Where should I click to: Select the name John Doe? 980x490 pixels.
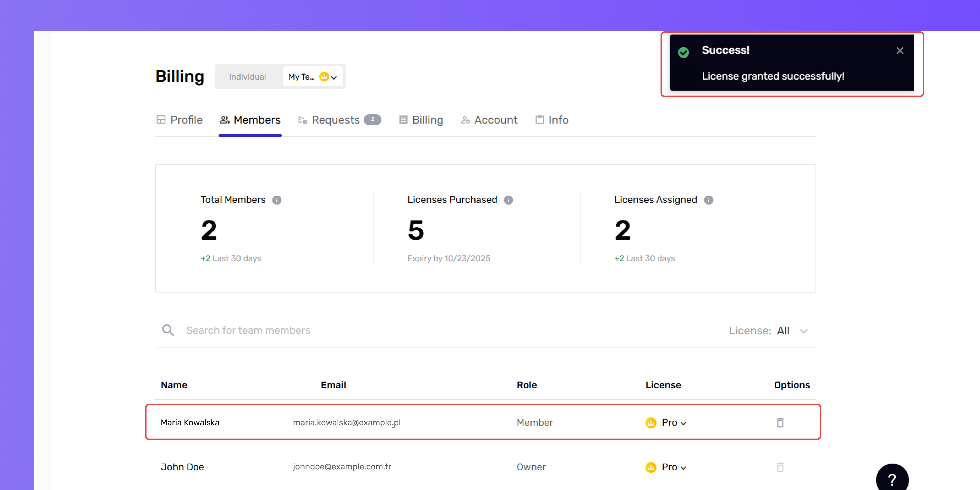click(182, 467)
